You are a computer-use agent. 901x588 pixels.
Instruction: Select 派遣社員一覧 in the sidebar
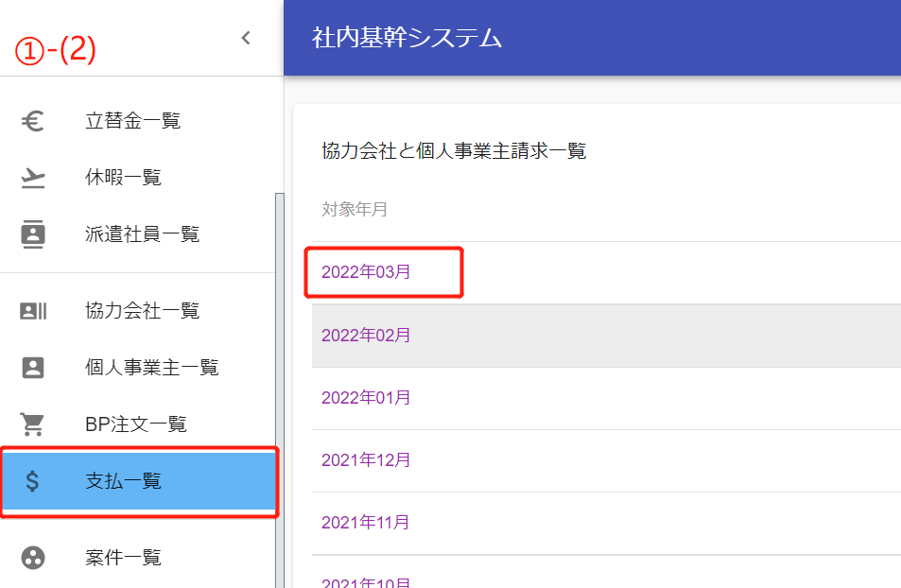tap(142, 234)
